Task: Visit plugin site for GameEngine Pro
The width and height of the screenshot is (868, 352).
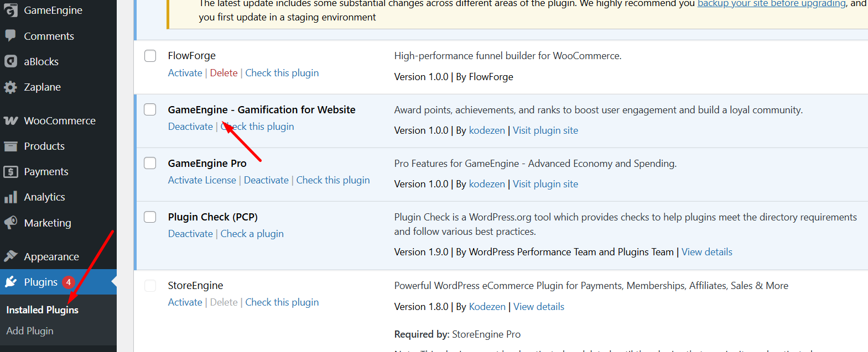Action: (x=545, y=184)
